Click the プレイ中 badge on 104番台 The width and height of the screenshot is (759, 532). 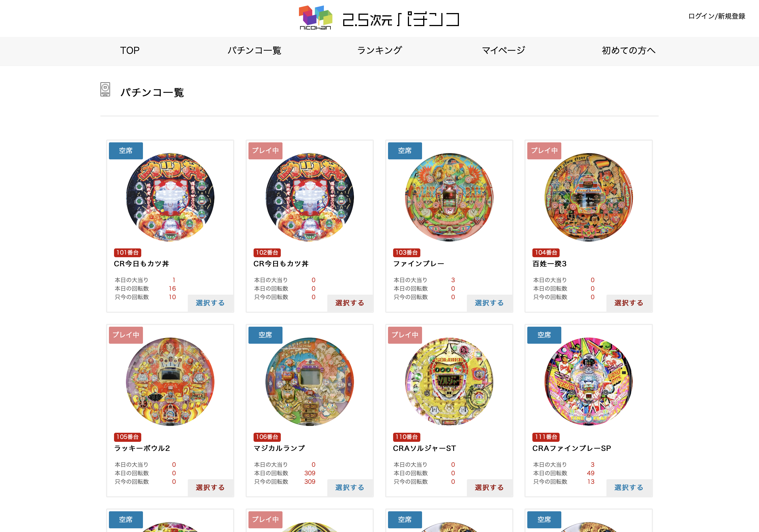(x=544, y=151)
